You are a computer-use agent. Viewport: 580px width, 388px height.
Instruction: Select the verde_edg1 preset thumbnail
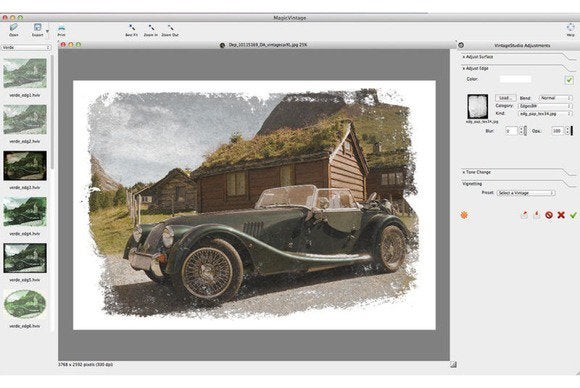(x=25, y=73)
